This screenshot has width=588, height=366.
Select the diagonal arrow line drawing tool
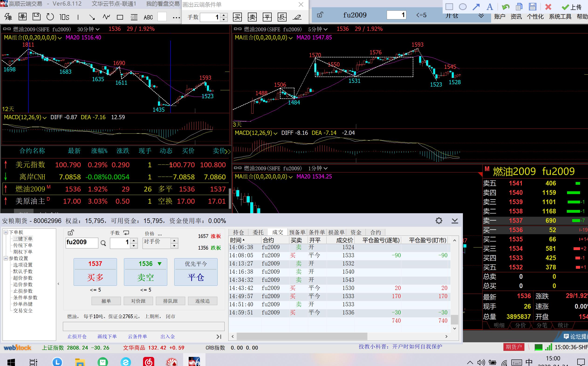click(92, 17)
